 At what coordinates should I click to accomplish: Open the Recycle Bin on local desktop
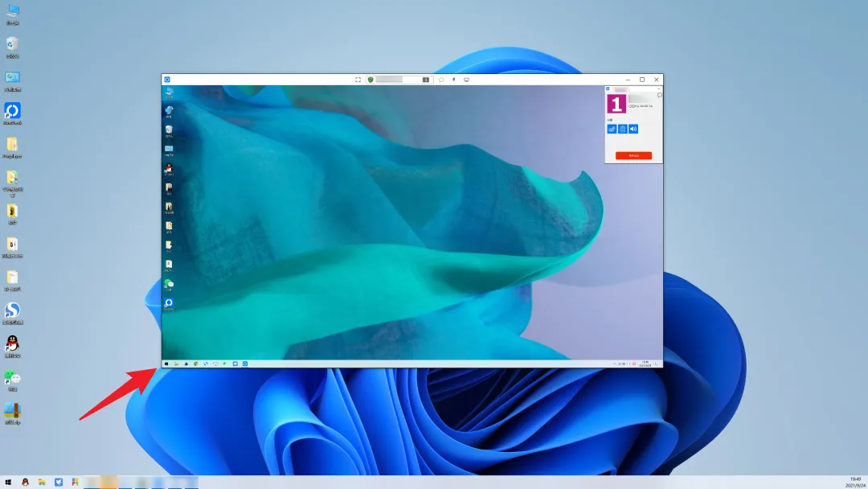[x=12, y=47]
